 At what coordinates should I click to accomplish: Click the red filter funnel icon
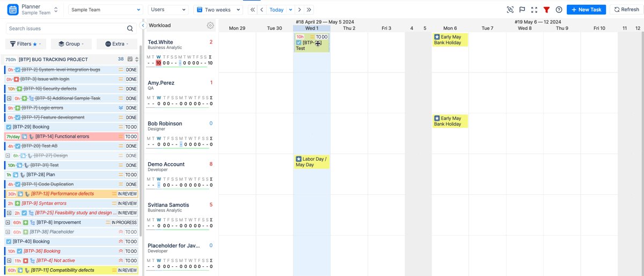click(x=546, y=10)
